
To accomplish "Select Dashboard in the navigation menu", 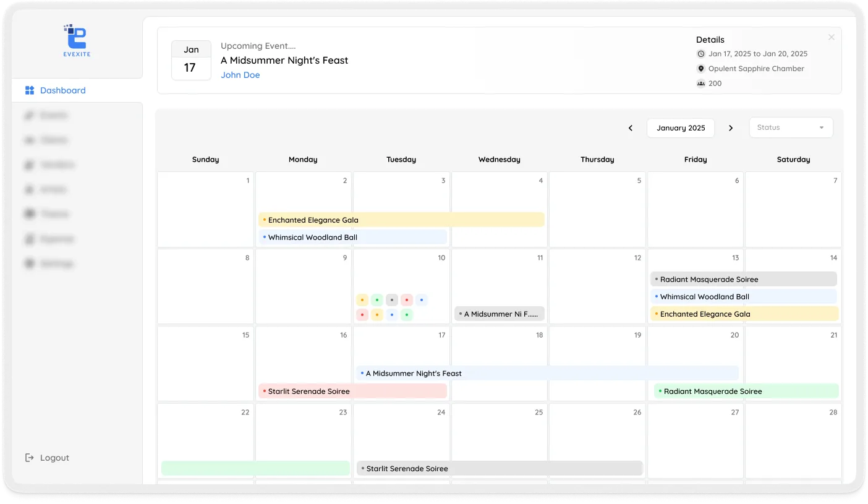I will tap(62, 90).
